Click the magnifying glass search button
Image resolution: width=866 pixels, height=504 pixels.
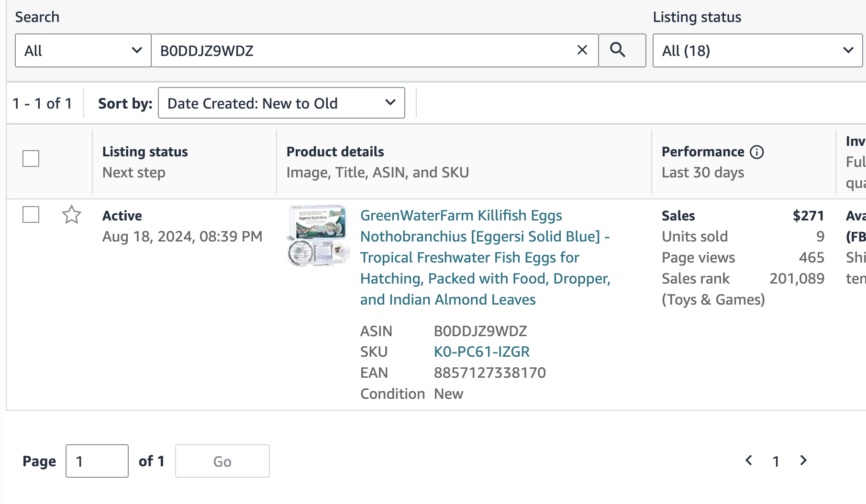[622, 50]
